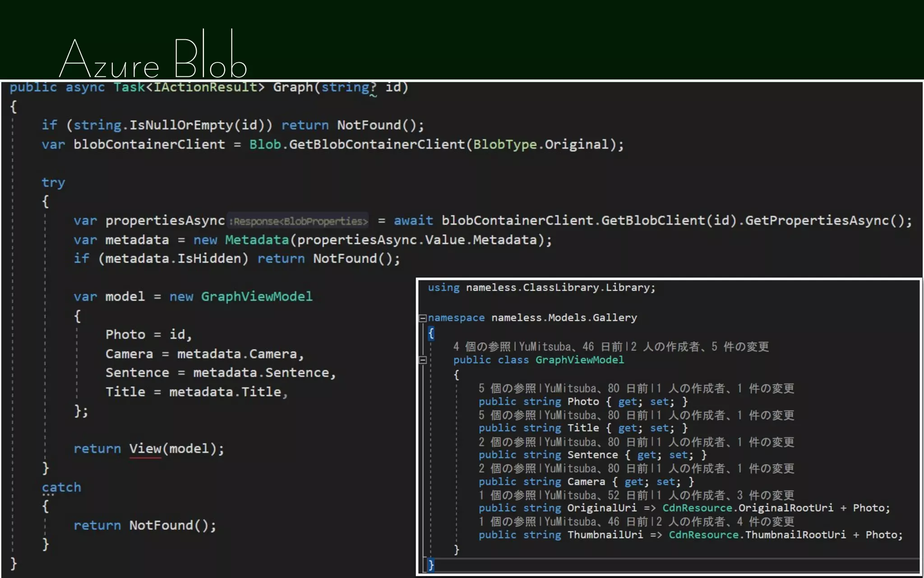The width and height of the screenshot is (924, 578).
Task: Click 'BlobType' in the Original argument
Action: pyautogui.click(x=505, y=144)
